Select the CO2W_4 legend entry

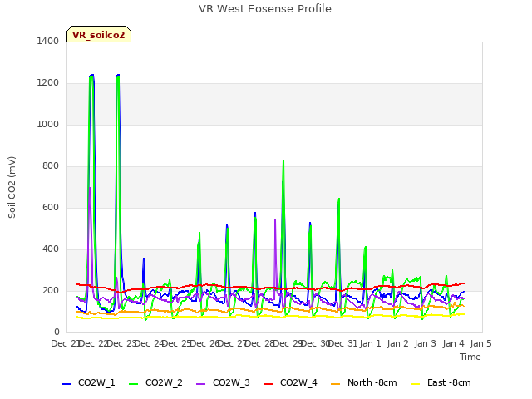tap(290, 382)
